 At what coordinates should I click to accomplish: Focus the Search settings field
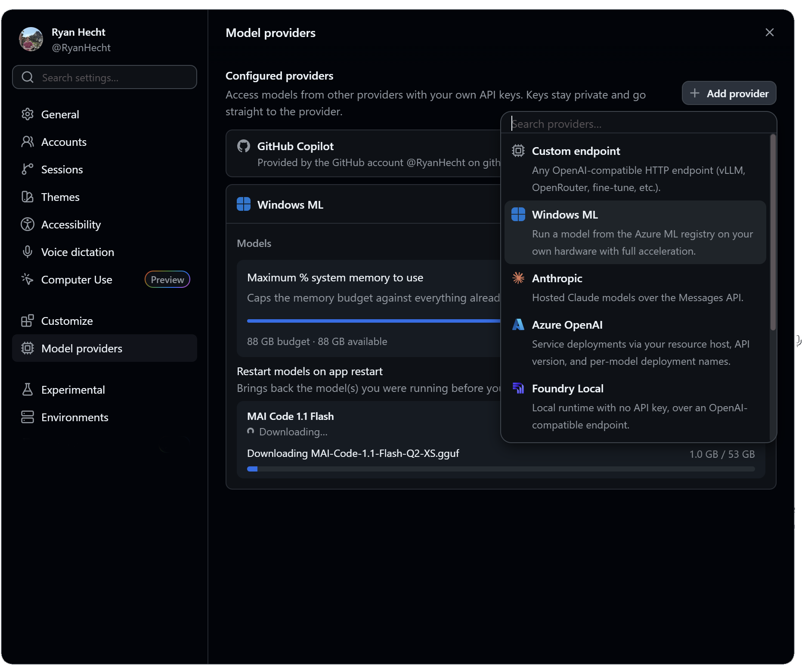(105, 77)
